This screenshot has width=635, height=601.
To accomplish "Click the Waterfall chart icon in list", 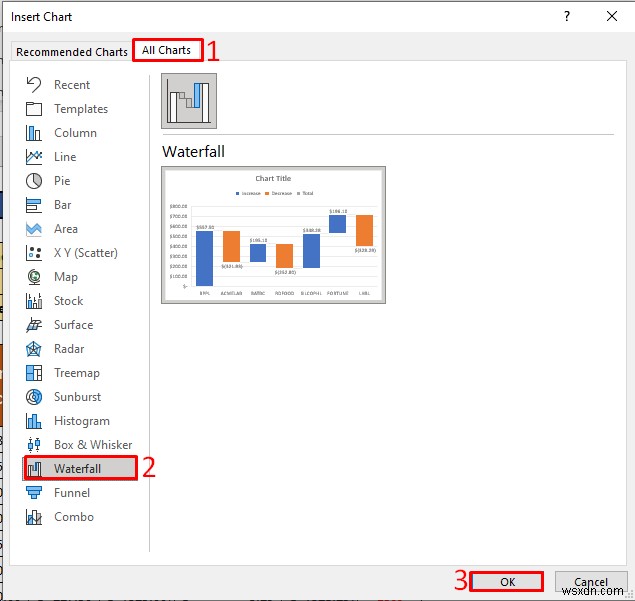I will point(35,469).
